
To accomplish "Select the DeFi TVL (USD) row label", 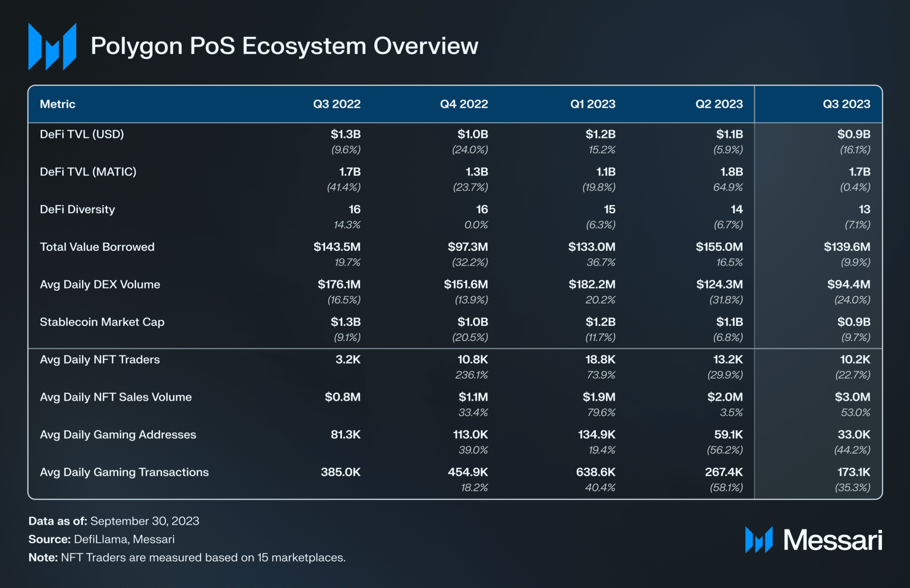I will pyautogui.click(x=82, y=135).
